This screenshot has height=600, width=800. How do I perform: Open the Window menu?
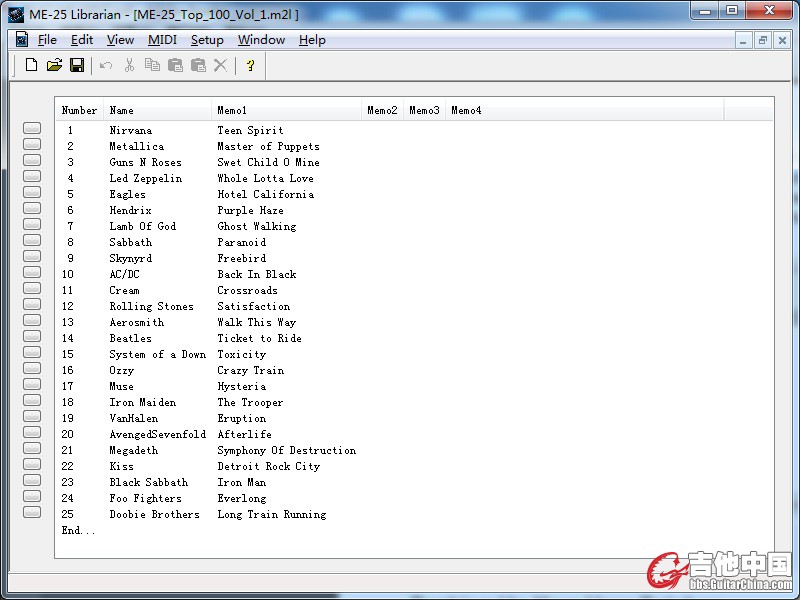[261, 40]
